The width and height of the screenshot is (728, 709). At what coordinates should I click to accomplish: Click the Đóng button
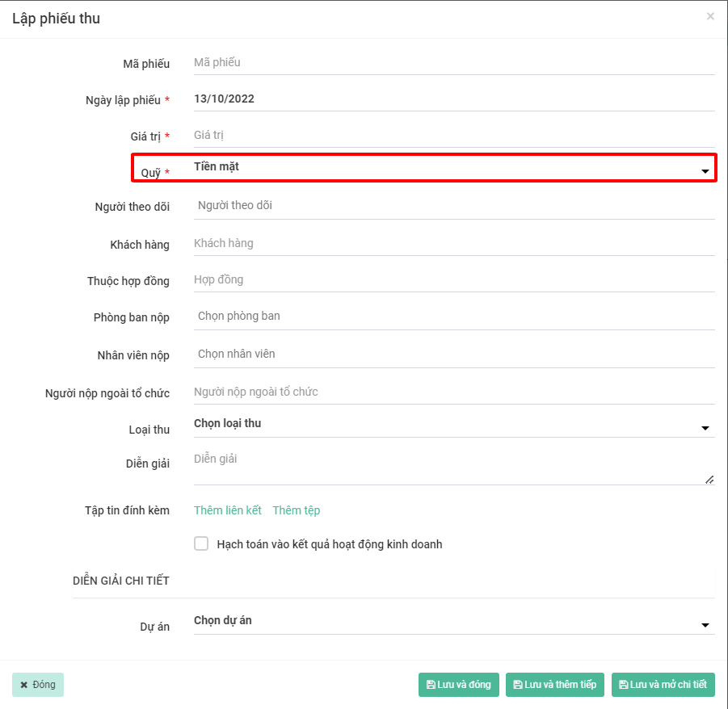coord(38,685)
